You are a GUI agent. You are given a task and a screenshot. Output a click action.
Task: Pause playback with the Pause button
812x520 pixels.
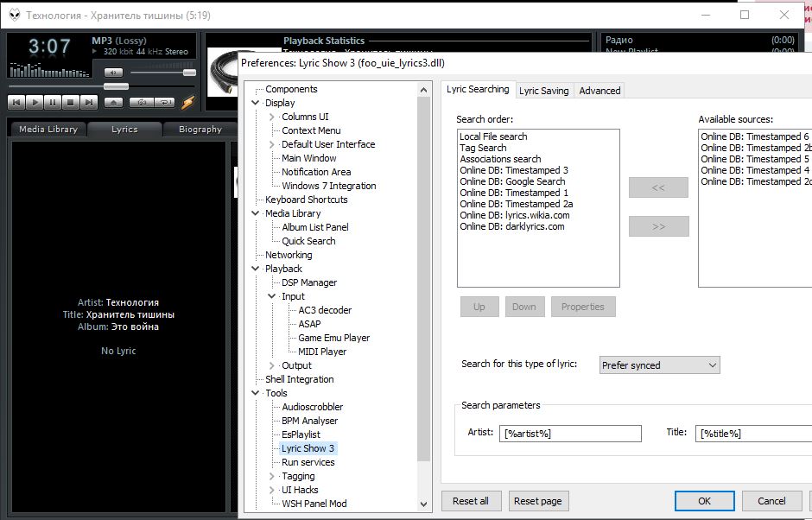coord(53,102)
